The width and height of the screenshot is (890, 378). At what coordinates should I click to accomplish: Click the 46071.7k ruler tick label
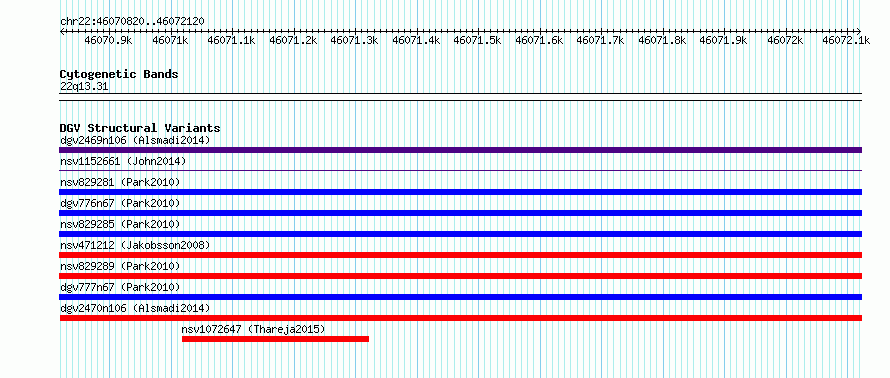click(x=601, y=40)
